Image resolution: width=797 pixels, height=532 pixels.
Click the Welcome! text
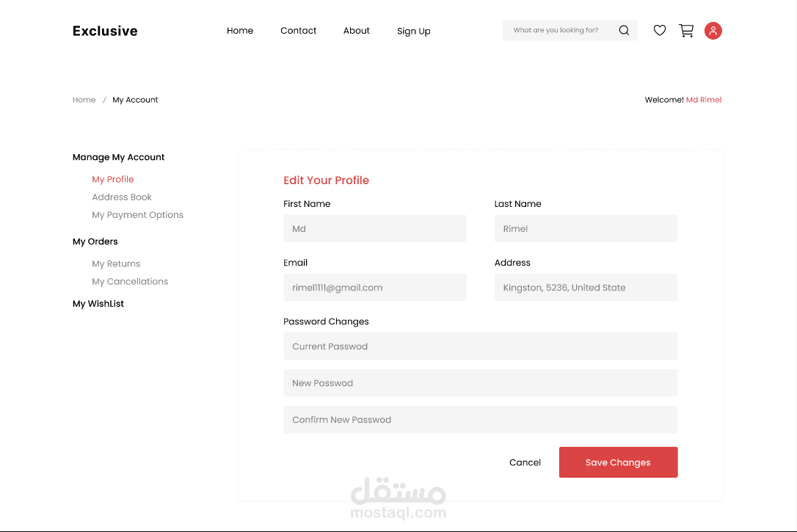664,100
